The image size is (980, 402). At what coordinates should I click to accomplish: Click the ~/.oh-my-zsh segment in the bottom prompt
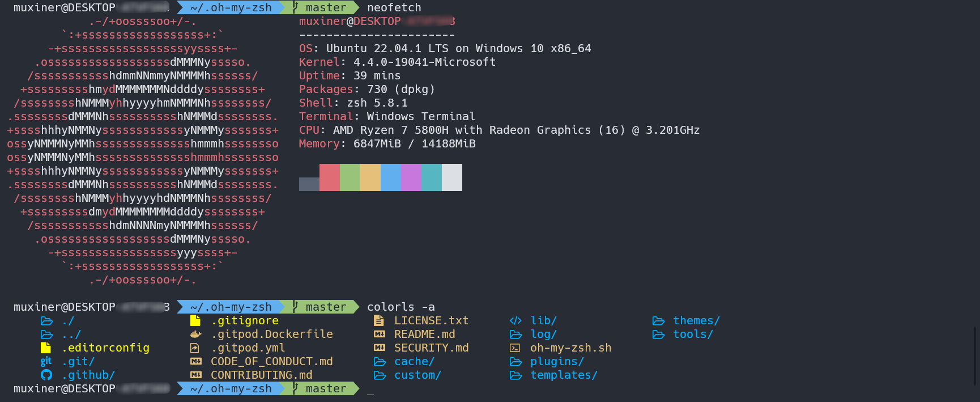click(231, 388)
